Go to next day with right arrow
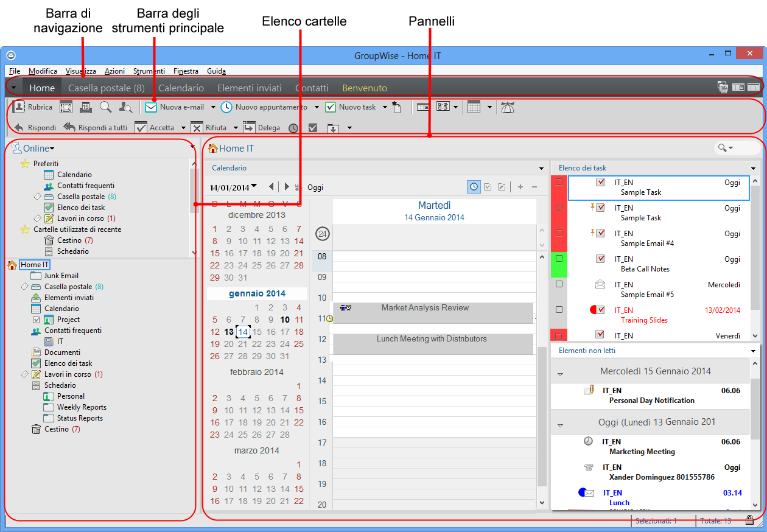Image resolution: width=767 pixels, height=532 pixels. [x=287, y=187]
